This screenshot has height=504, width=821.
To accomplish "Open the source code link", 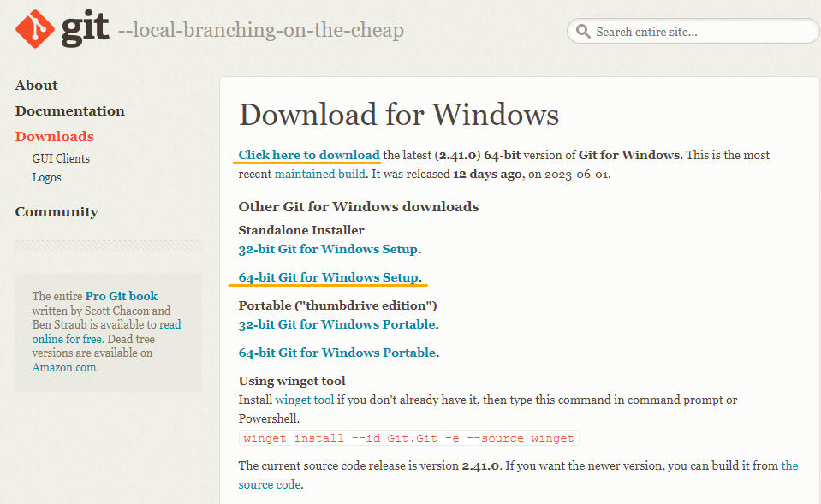I will 518,475.
